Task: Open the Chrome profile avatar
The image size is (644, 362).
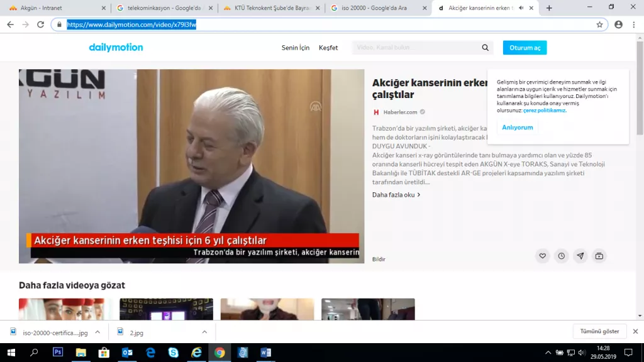Action: click(x=618, y=25)
